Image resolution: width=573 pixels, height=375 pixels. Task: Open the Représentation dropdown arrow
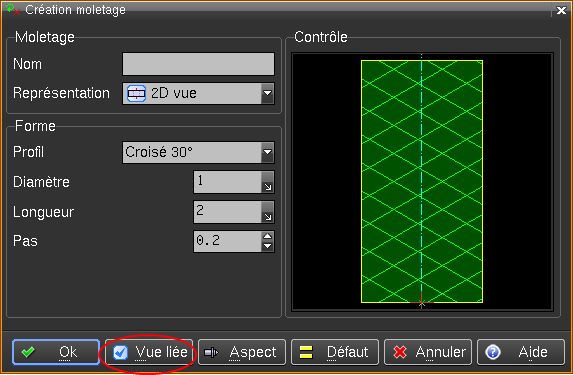(x=267, y=94)
